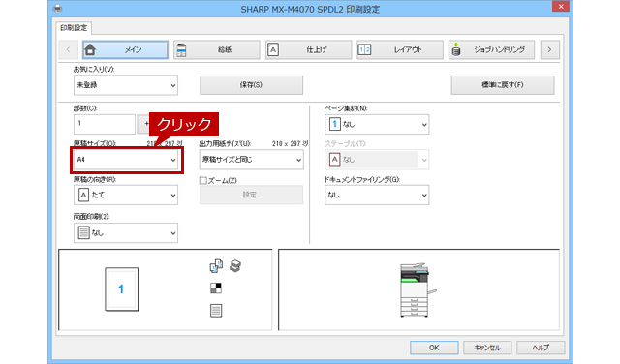Image resolution: width=620 pixels, height=364 pixels.
Task: Click the A icon in staple box
Action: click(334, 160)
